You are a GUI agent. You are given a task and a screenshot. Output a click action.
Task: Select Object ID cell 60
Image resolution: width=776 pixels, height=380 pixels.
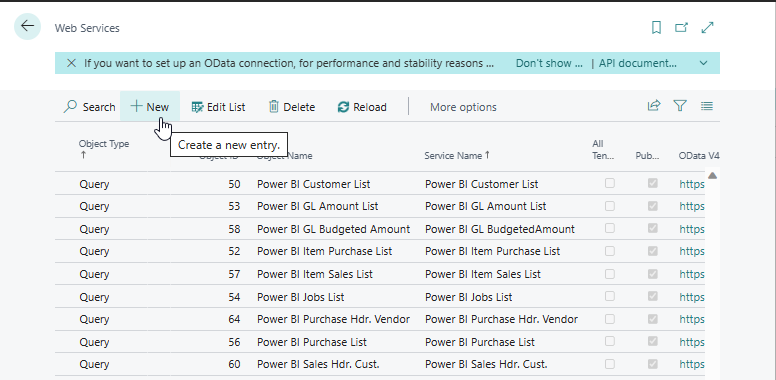coord(234,364)
